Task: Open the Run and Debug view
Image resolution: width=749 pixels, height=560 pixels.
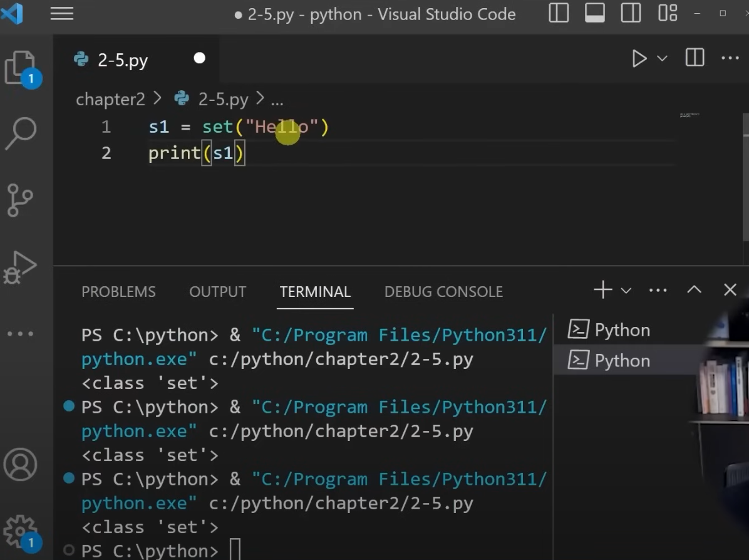Action: (x=21, y=267)
